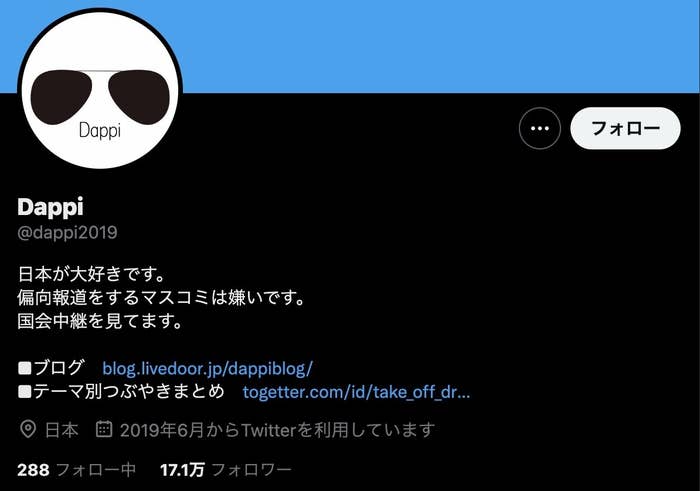
Task: Click the 日本が大好きです bio line
Action: (x=92, y=274)
